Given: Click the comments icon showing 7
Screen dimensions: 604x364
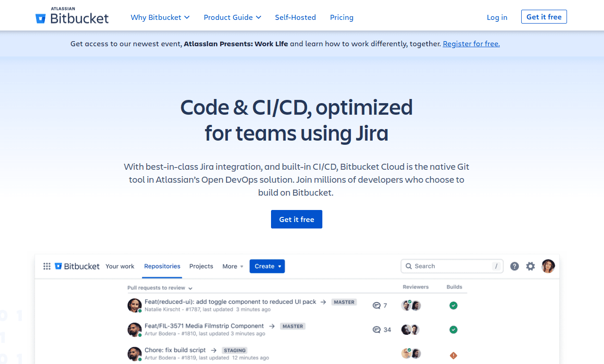Looking at the screenshot, I should click(376, 306).
